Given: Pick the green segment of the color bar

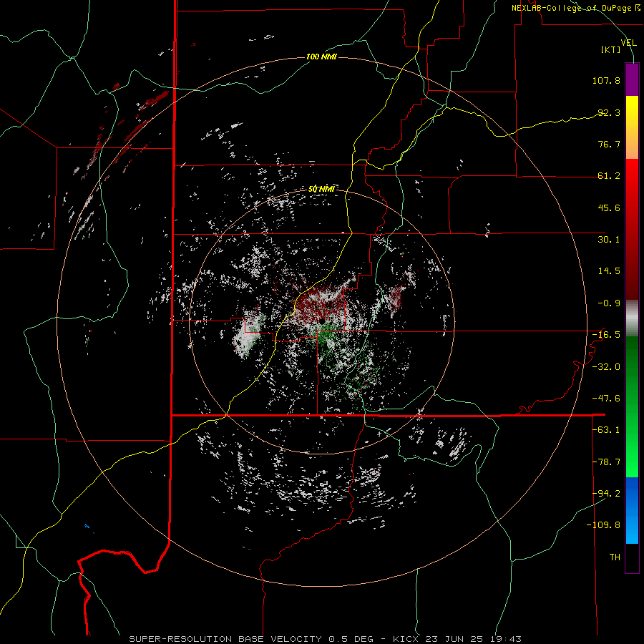Looking at the screenshot, I should coord(632,406).
